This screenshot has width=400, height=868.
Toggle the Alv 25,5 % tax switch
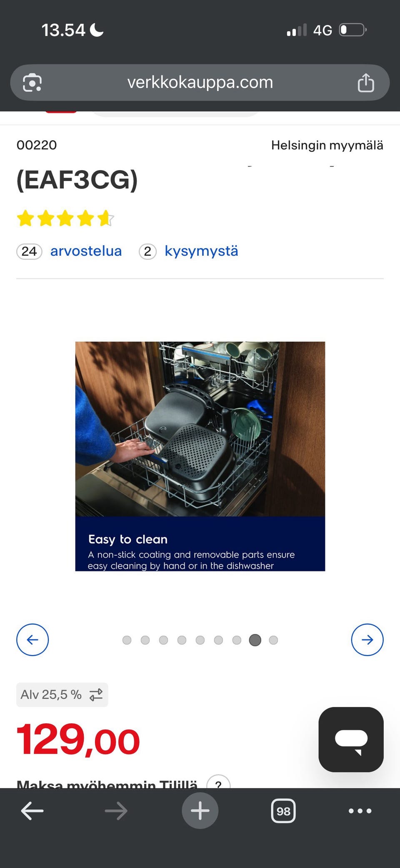(62, 694)
